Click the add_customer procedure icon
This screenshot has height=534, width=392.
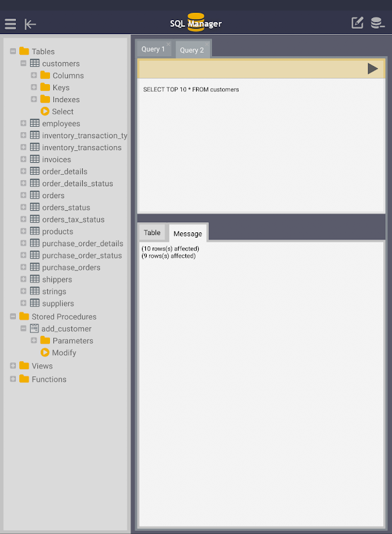click(35, 328)
